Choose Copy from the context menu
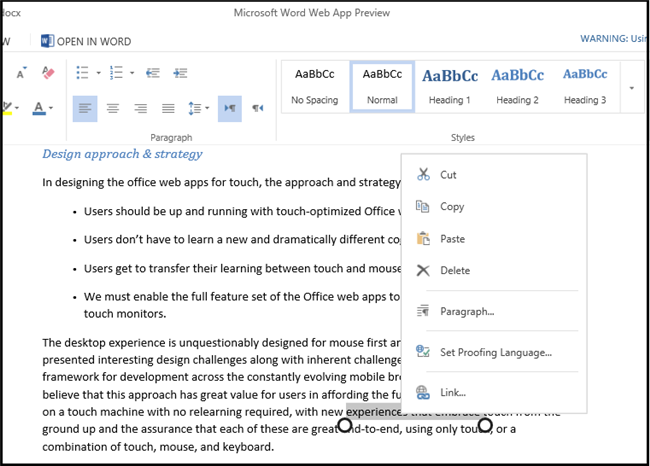Image resolution: width=650 pixels, height=466 pixels. [494, 206]
